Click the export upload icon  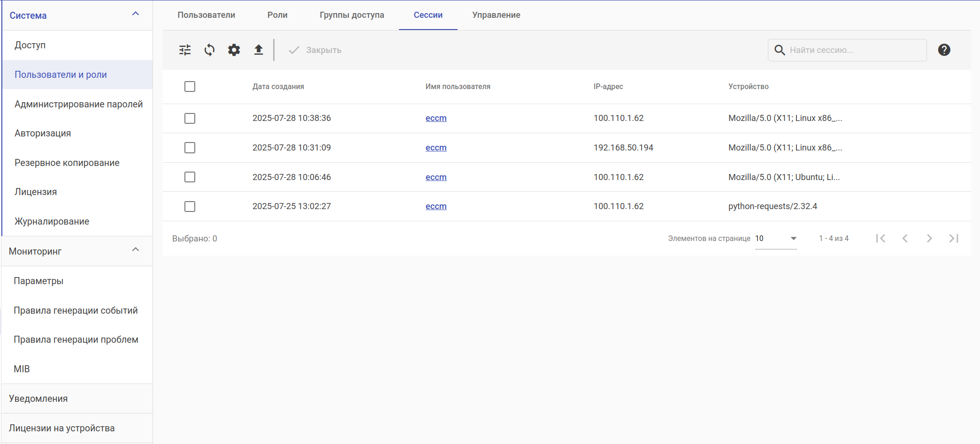pos(259,50)
